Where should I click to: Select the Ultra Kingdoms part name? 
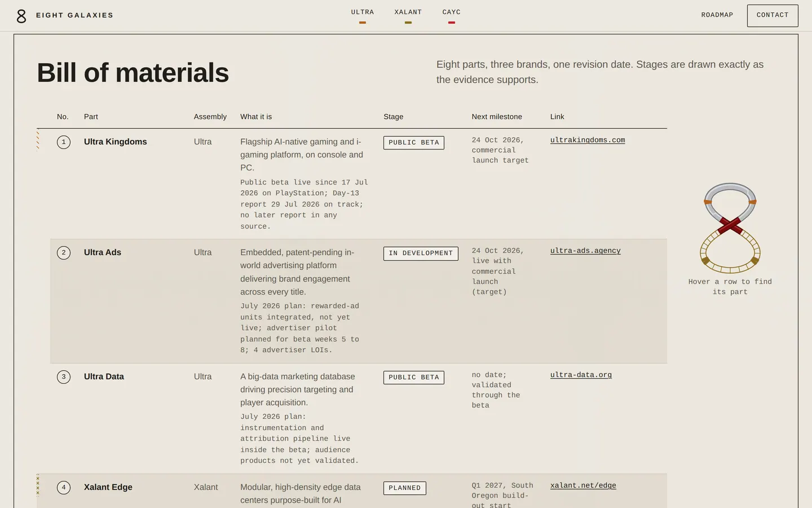[x=116, y=142]
